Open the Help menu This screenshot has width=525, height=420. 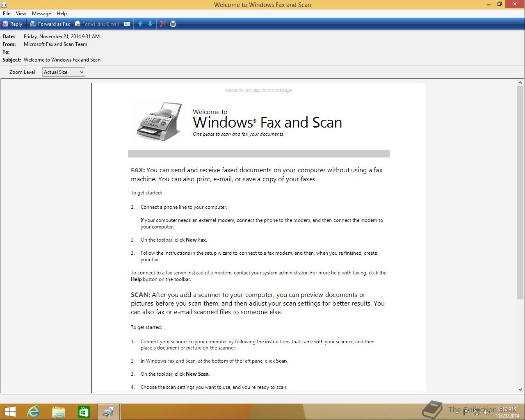[62, 13]
